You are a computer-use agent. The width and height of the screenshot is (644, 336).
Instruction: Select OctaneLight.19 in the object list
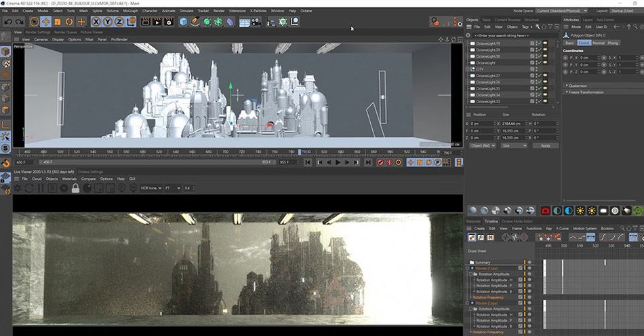click(488, 43)
